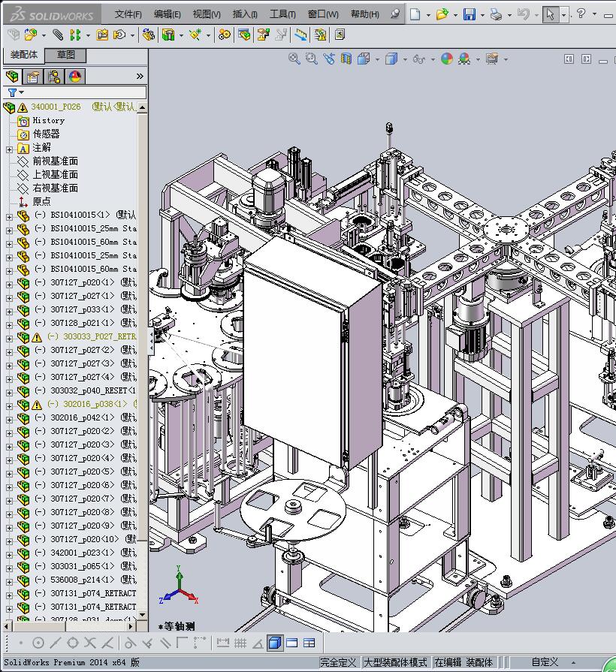
Task: Open the Move Component dropdown arrow
Action: pyautogui.click(x=132, y=35)
